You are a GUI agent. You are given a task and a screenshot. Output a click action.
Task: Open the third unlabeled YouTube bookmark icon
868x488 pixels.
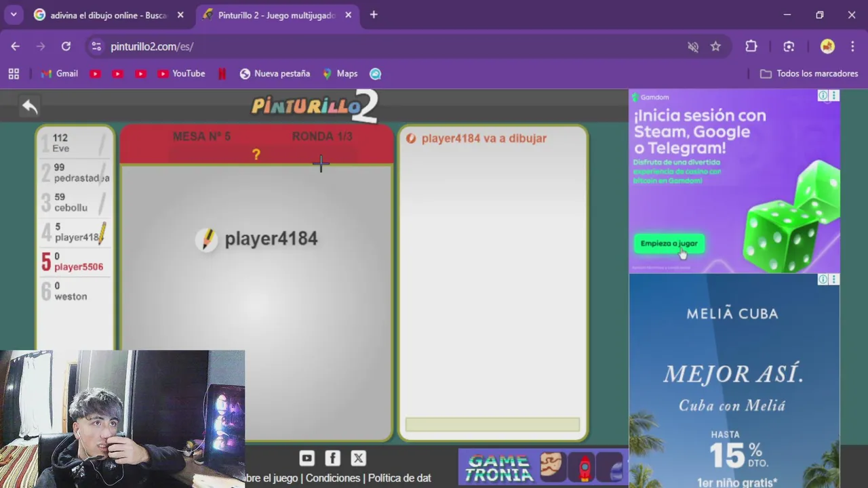click(x=140, y=74)
